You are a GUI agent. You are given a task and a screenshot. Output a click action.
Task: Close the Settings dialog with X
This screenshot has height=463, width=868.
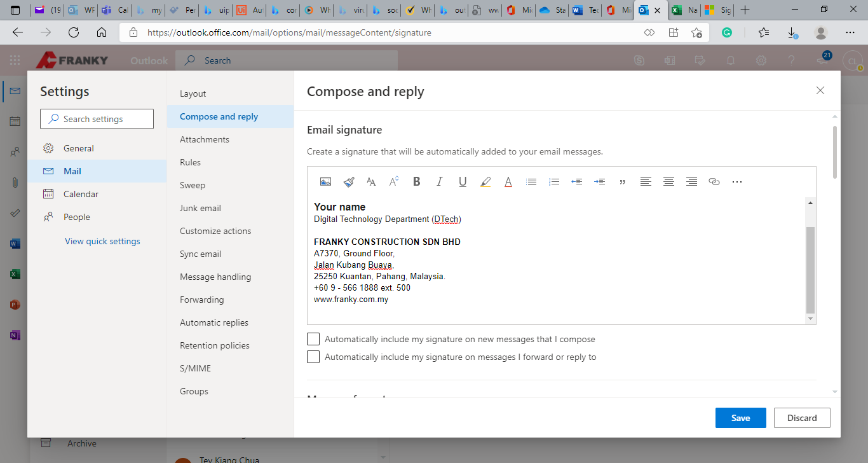coord(820,90)
